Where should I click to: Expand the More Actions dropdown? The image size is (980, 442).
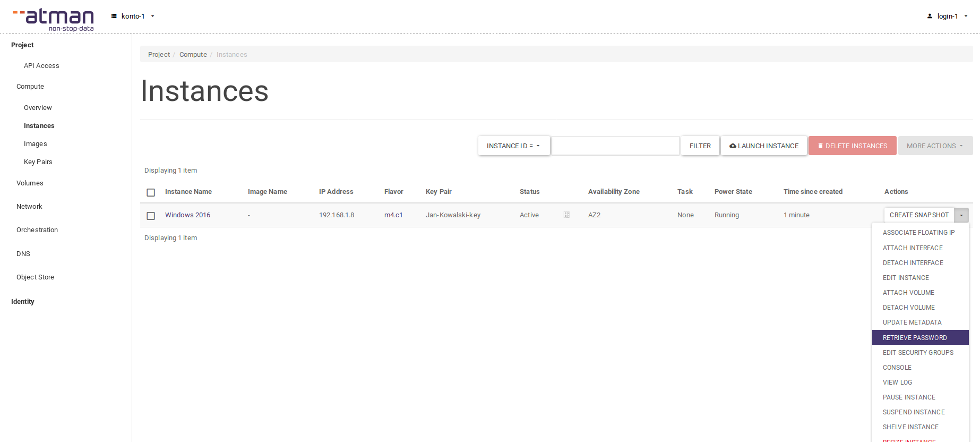pos(935,146)
